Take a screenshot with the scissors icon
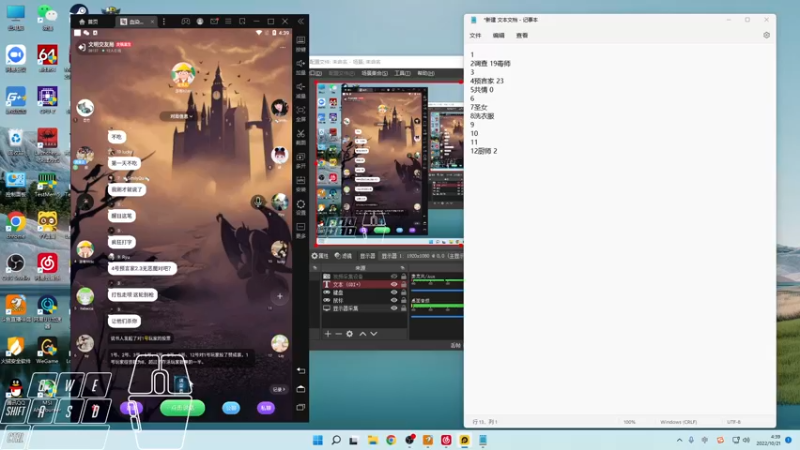800x450 pixels. [x=301, y=134]
